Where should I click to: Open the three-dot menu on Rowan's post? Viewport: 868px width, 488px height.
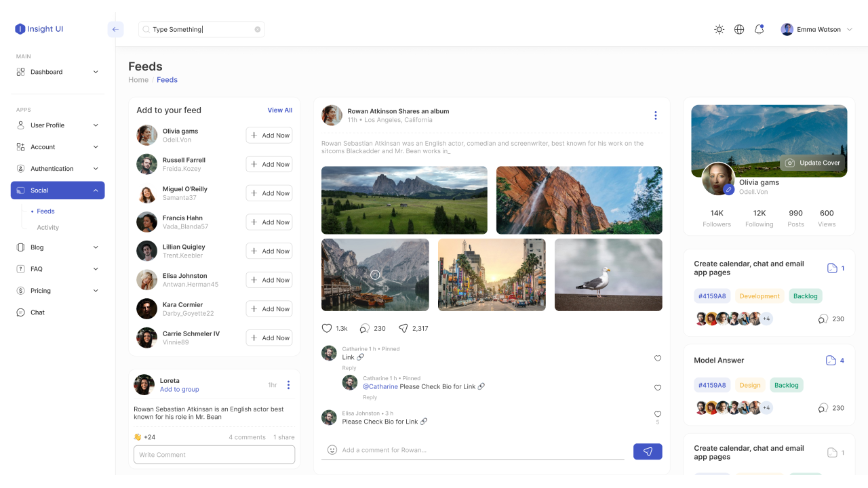pyautogui.click(x=656, y=115)
